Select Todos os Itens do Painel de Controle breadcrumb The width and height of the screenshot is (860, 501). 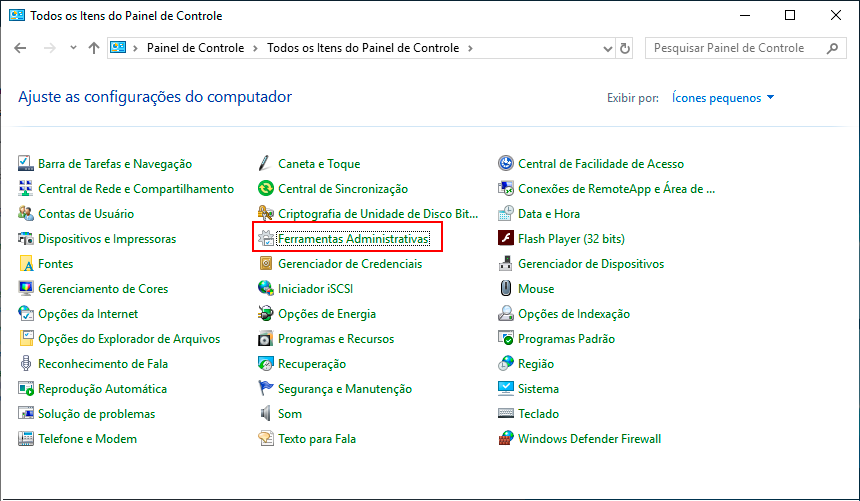point(363,48)
